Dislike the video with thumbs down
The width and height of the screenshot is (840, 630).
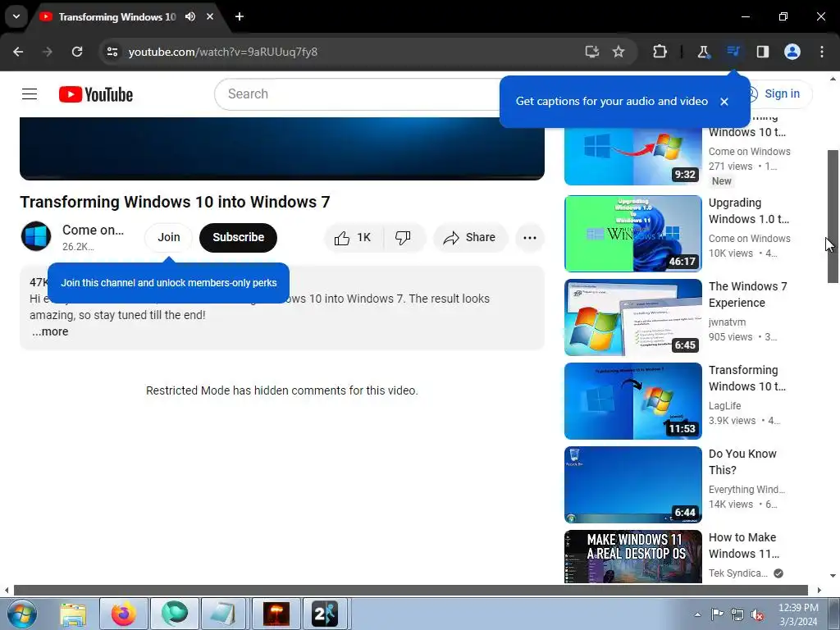pyautogui.click(x=403, y=237)
